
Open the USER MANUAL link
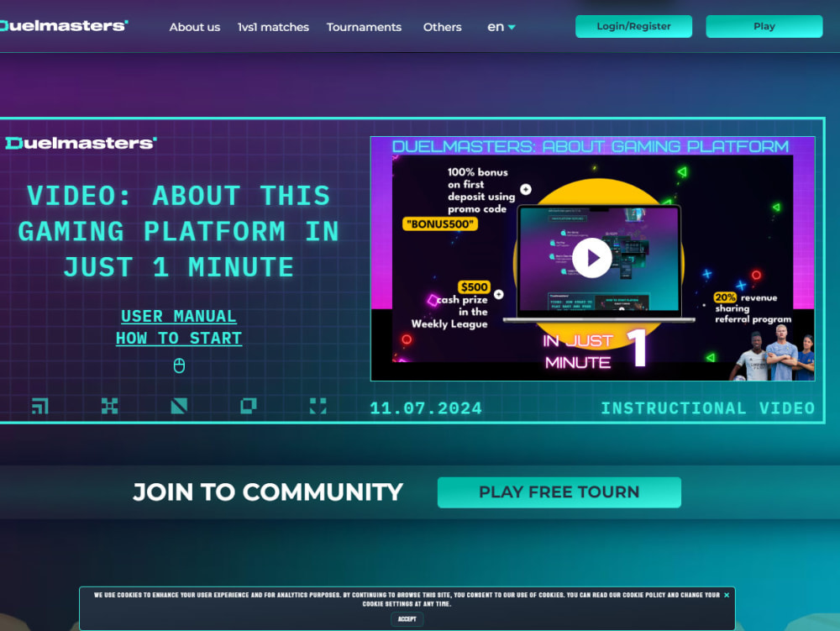click(178, 316)
